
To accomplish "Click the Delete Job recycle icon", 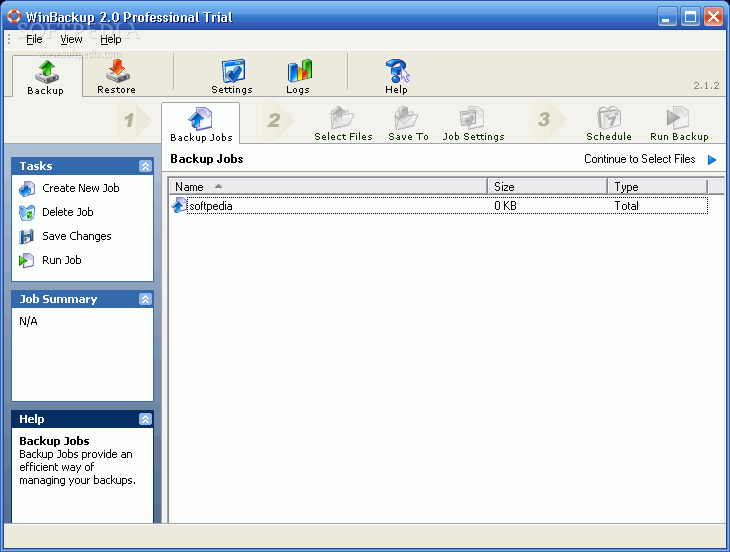I will click(27, 213).
